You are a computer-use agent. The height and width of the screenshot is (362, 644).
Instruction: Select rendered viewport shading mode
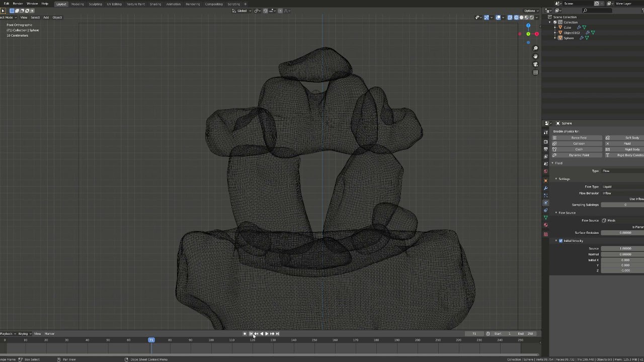tap(531, 18)
